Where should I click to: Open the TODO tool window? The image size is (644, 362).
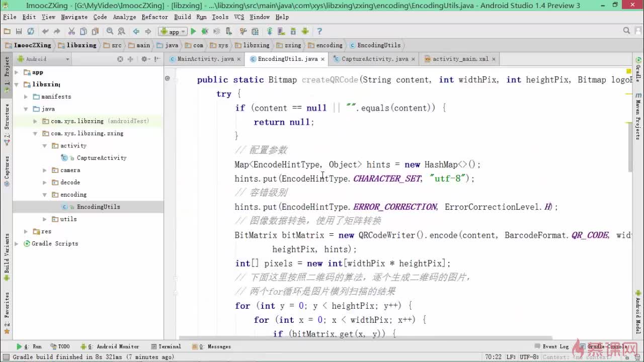click(x=60, y=346)
